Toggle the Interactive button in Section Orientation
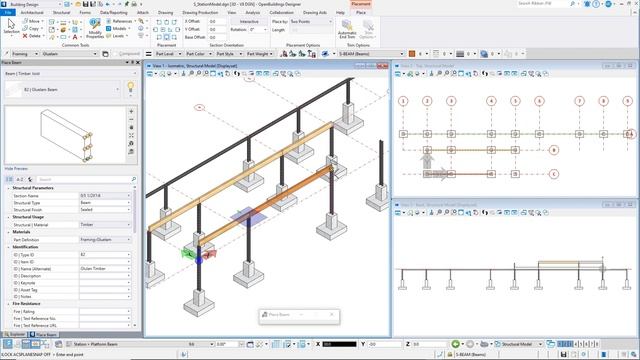 coord(249,21)
